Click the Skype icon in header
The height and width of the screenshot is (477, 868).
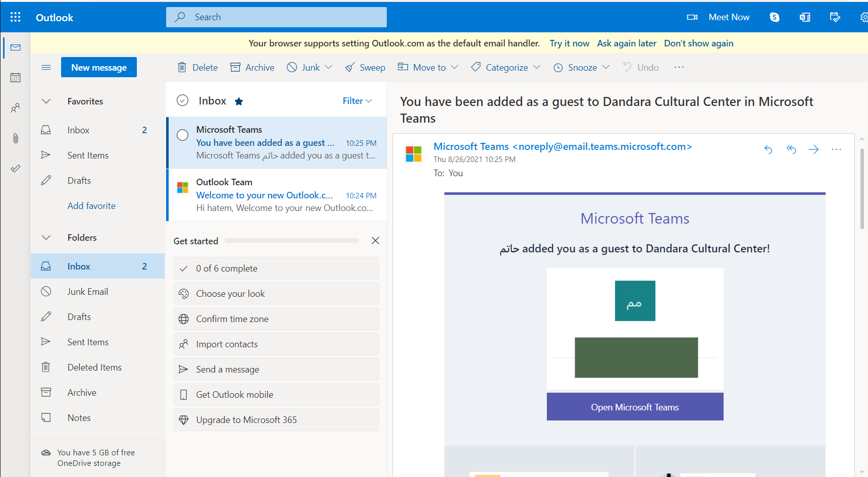click(x=774, y=17)
